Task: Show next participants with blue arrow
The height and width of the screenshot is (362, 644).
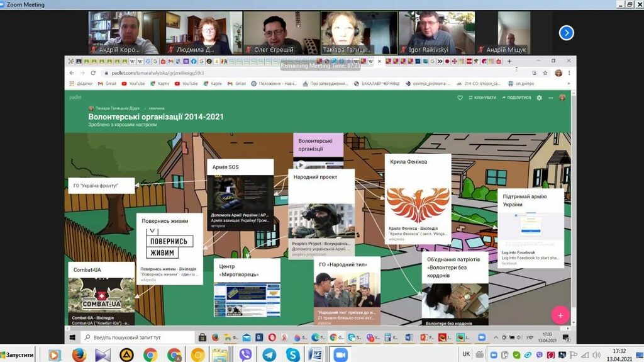Action: [x=566, y=33]
